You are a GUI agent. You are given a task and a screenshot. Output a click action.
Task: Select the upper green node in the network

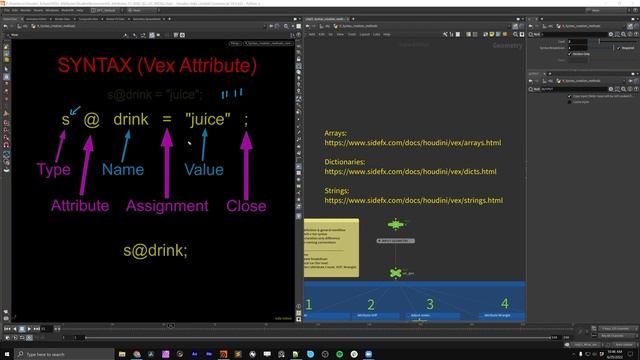click(396, 224)
